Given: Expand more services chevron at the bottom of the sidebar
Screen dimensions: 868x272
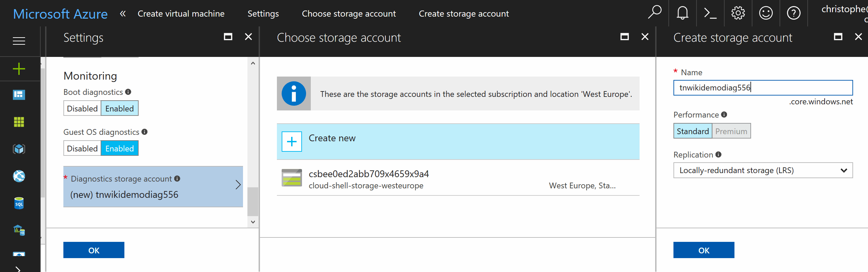Looking at the screenshot, I should tap(18, 269).
